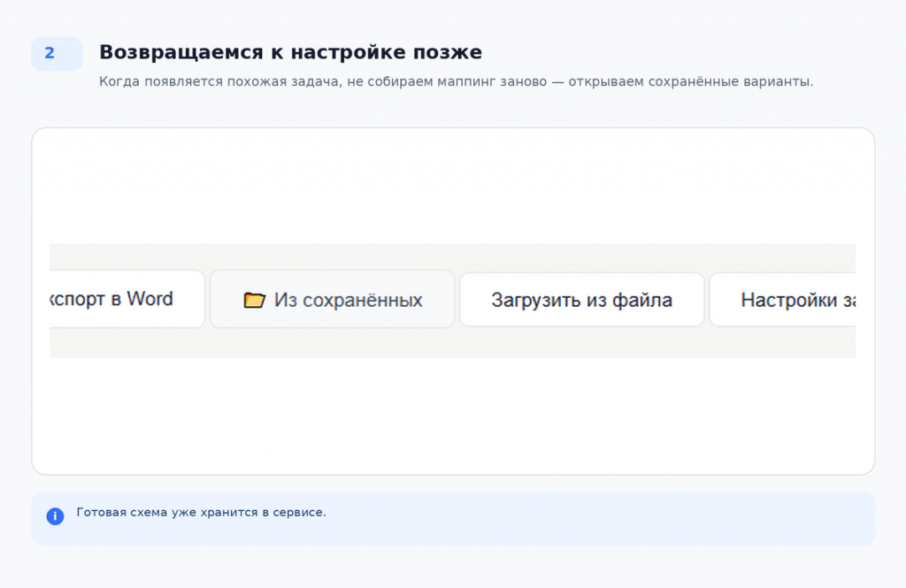Click the yellow folder icon
The height and width of the screenshot is (588, 906).
254,300
